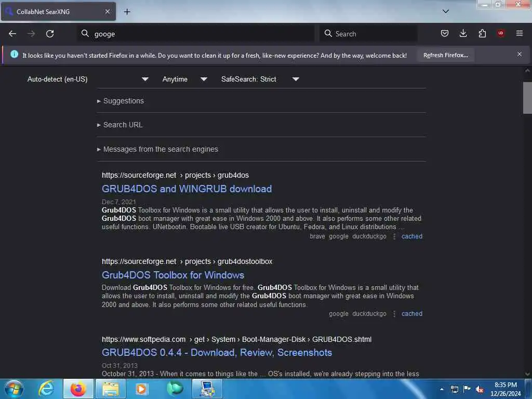Click the taskbar clock showing 8:35 PM
532x399 pixels.
506,389
